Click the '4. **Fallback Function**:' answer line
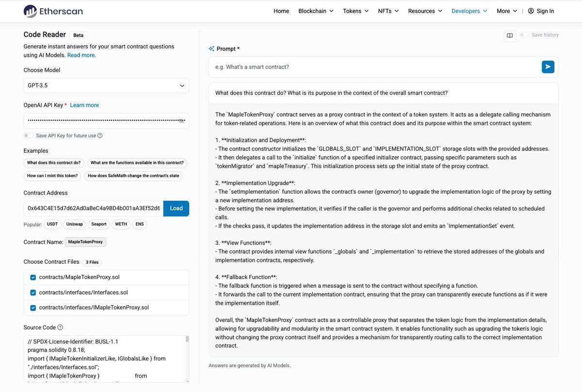 (246, 277)
